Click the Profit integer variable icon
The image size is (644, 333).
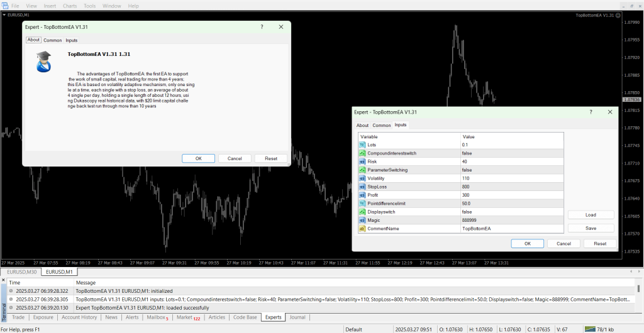(362, 195)
